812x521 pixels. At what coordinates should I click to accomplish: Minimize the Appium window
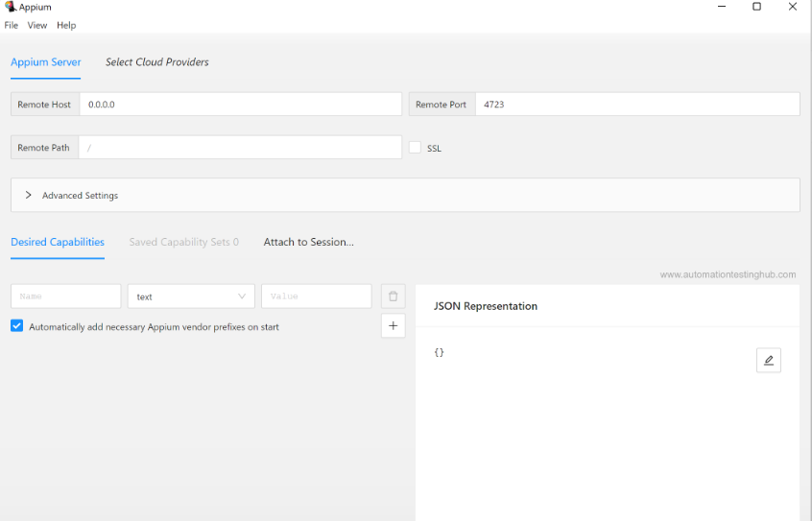pos(722,7)
